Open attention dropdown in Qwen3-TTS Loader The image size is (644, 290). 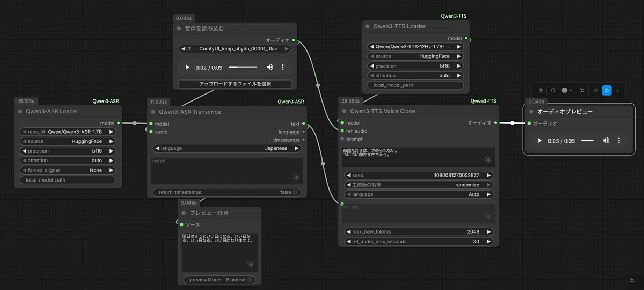tap(415, 76)
